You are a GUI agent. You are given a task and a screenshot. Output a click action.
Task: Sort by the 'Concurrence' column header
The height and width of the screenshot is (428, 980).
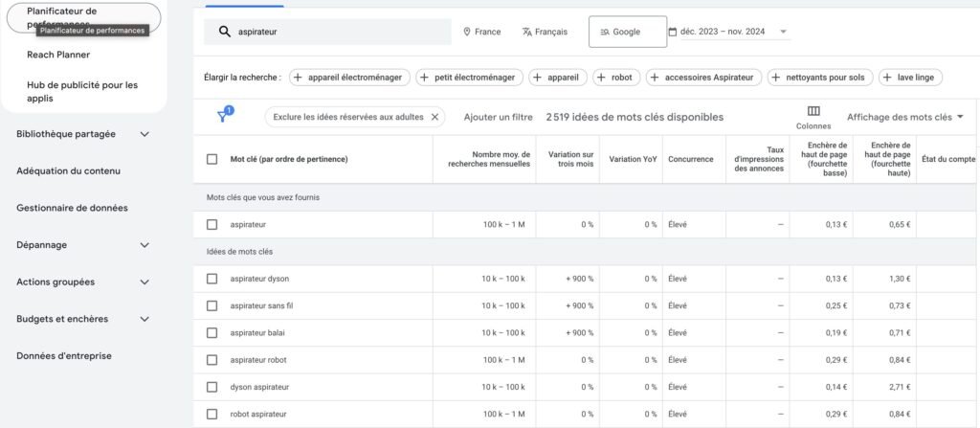click(691, 160)
